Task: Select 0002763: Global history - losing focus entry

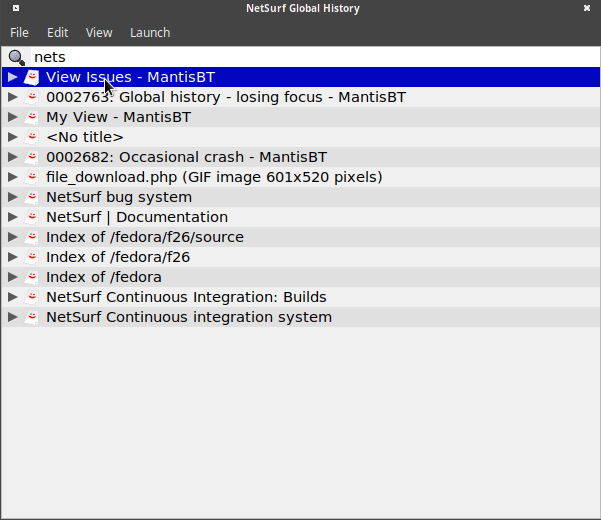Action: (x=225, y=97)
